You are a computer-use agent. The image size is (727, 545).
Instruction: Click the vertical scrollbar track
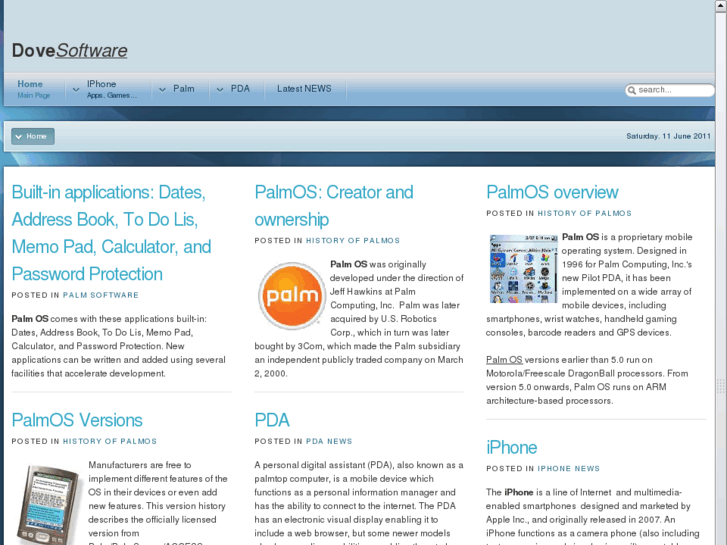click(x=721, y=278)
